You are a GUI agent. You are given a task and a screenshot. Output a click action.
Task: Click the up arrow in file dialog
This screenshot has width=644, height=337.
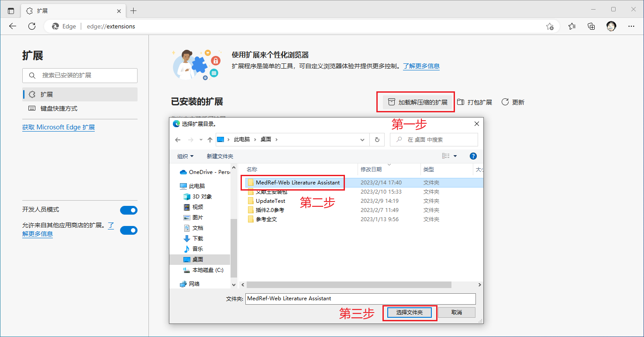pos(210,140)
